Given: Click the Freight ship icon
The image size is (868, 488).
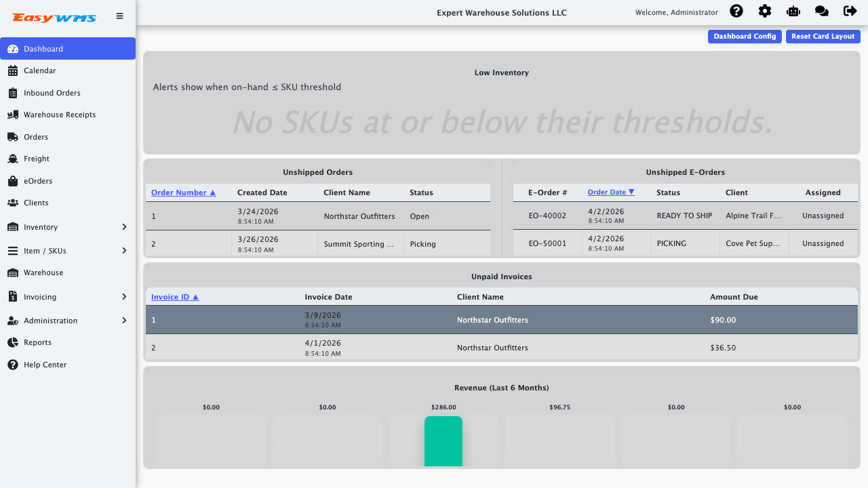Looking at the screenshot, I should coord(13,159).
